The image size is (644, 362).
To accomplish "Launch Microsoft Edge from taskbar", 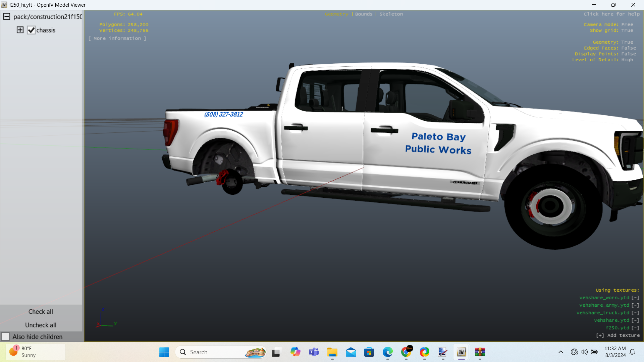I will tap(387, 352).
